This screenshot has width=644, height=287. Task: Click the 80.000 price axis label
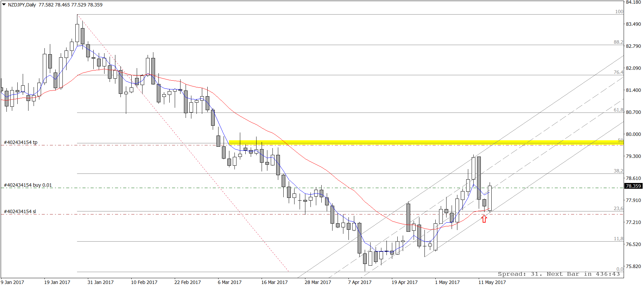[633, 134]
